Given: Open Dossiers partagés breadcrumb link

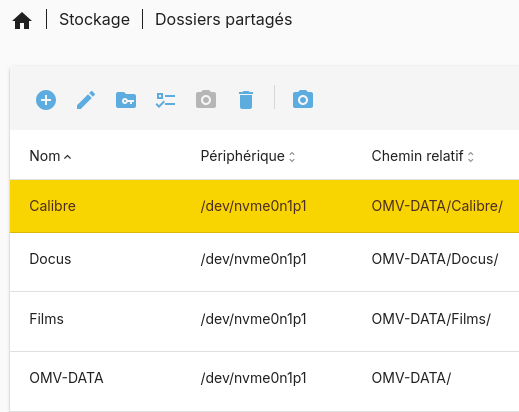Looking at the screenshot, I should pyautogui.click(x=224, y=19).
